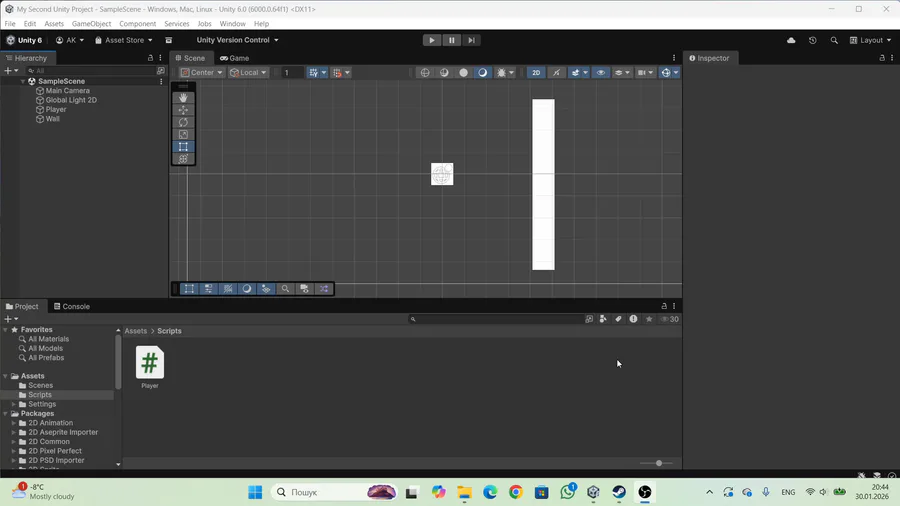Toggle the hatched grid overlay icon
Viewport: 900px width, 506px height.
(x=228, y=289)
